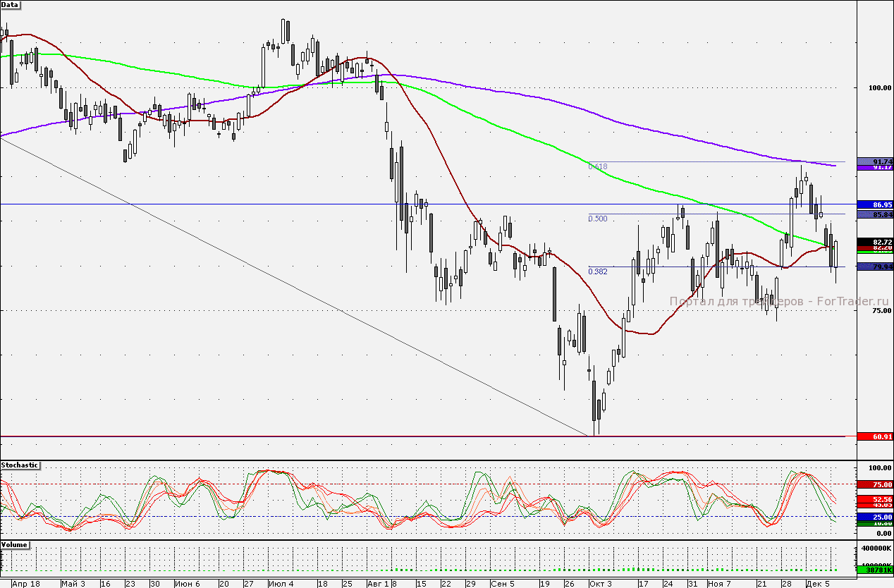Click the red 60.91 price tag
The height and width of the screenshot is (588, 894).
[874, 437]
